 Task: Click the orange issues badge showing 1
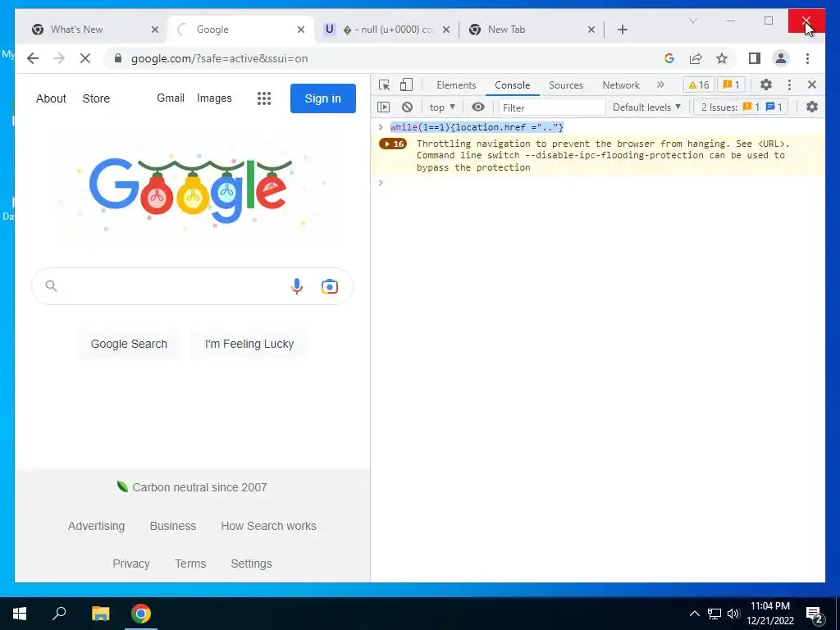731,84
